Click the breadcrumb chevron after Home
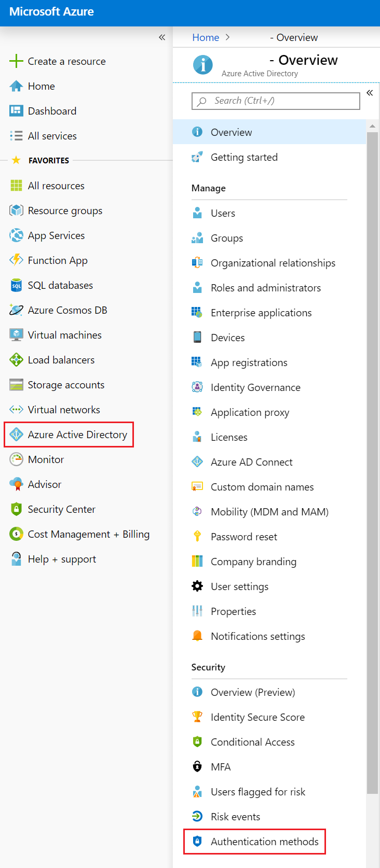The width and height of the screenshot is (380, 868). click(227, 37)
